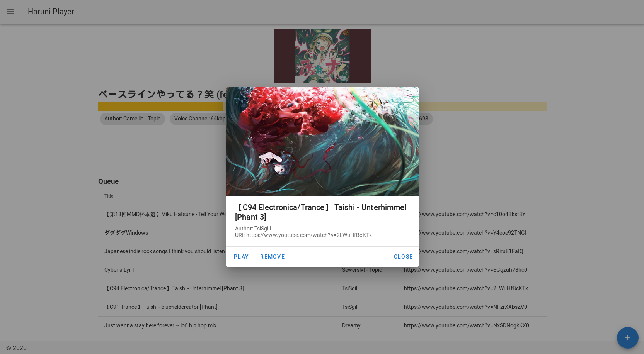The image size is (644, 354).
Task: Click the yellow playback progress bar
Action: click(160, 106)
